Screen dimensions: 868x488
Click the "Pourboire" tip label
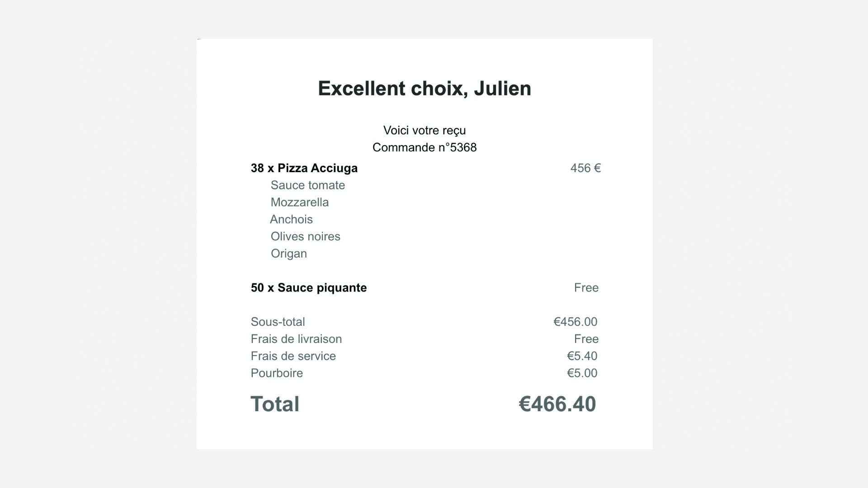[277, 374]
